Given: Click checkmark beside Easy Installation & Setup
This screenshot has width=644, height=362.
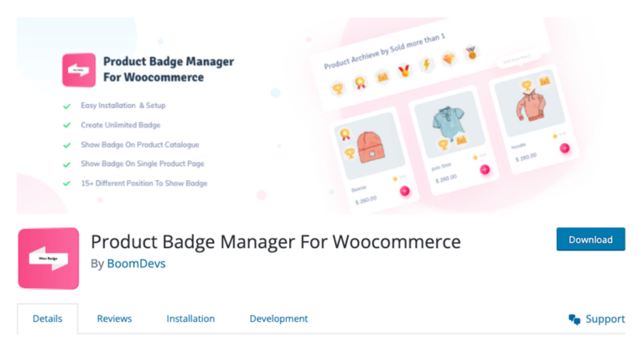Looking at the screenshot, I should click(66, 106).
